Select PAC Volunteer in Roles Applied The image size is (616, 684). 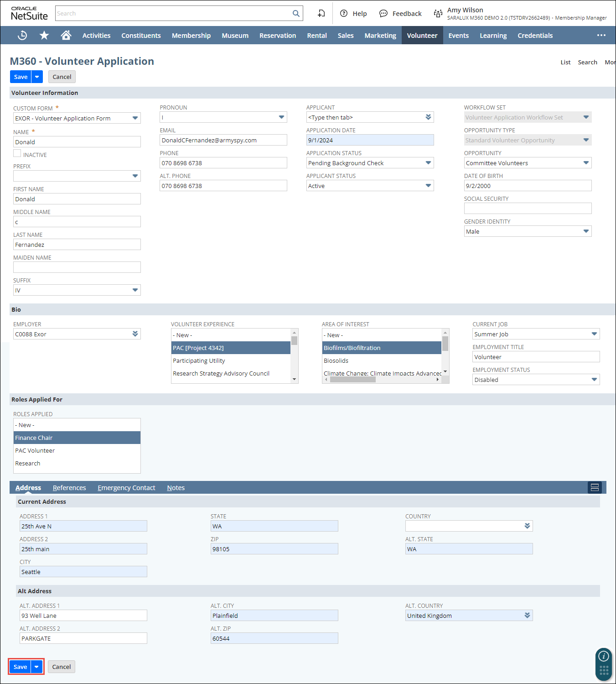(35, 450)
